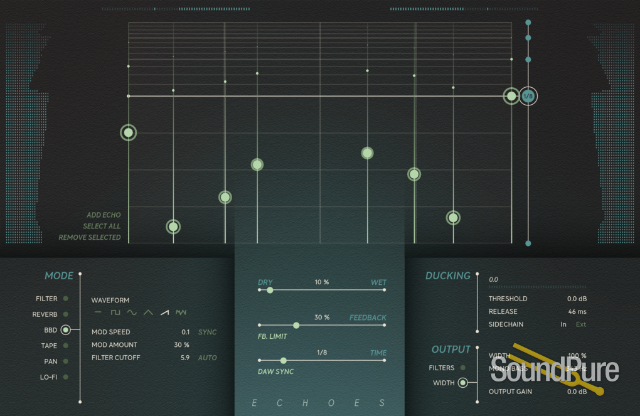Choose the random noise waveform icon
Viewport: 640px width, 416px height.
[x=181, y=314]
